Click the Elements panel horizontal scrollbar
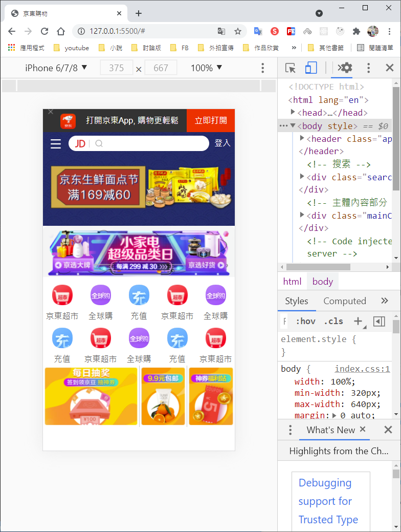 [318, 267]
